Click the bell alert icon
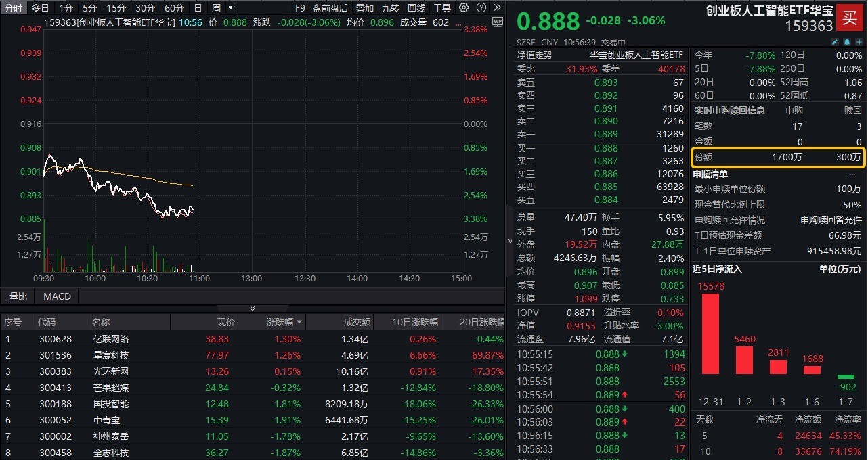This screenshot has height=460, width=868. [846, 42]
